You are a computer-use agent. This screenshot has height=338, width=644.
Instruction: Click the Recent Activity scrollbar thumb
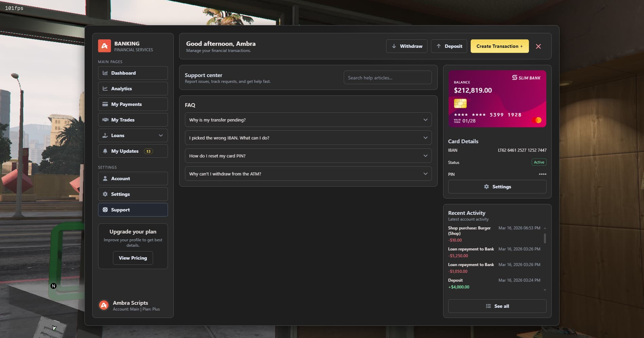(x=545, y=238)
